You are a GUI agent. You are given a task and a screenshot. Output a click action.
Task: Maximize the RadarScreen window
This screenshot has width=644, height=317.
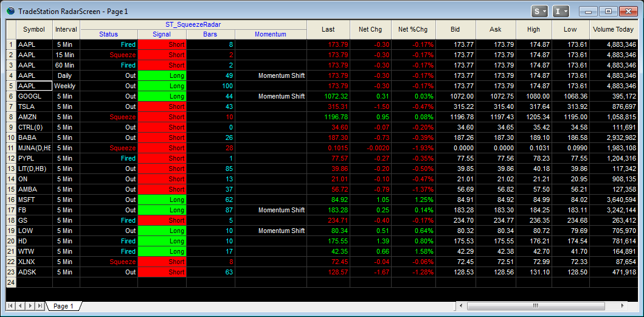pos(608,12)
